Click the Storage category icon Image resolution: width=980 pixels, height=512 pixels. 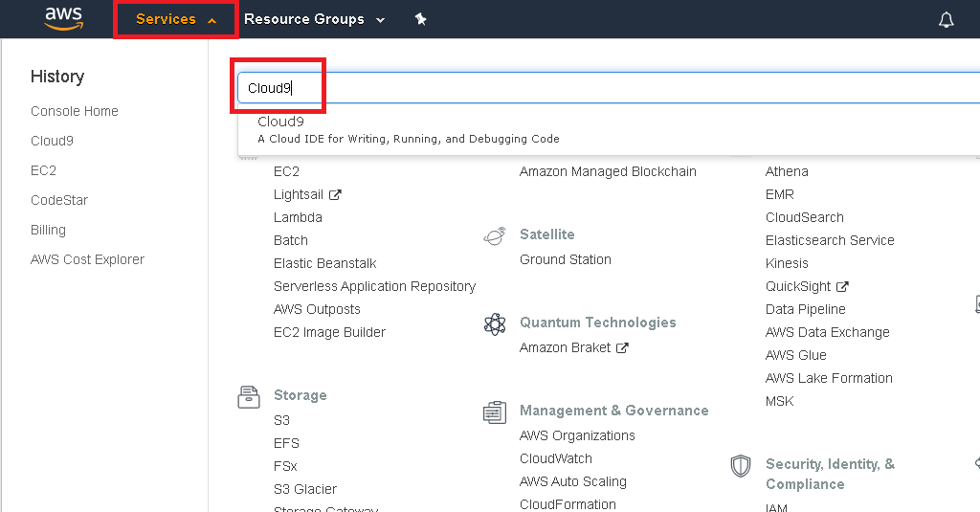pyautogui.click(x=249, y=397)
